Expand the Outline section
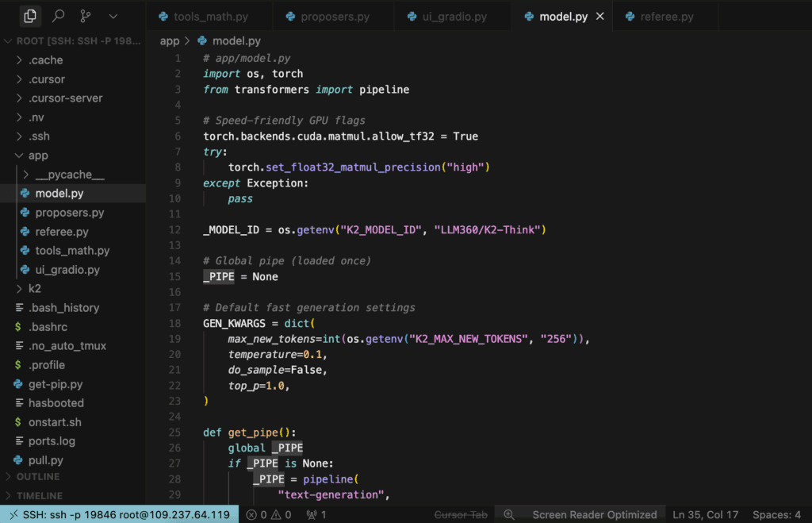The width and height of the screenshot is (812, 523). click(38, 477)
